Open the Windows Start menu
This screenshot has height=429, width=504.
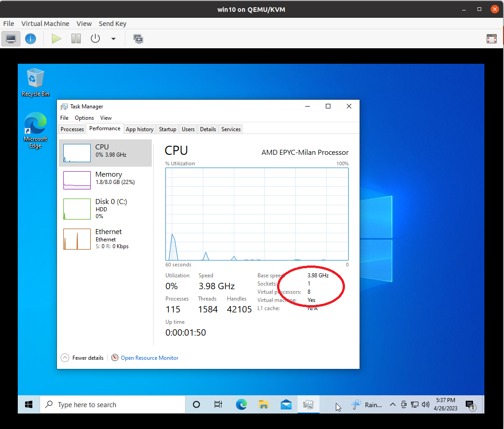(29, 404)
